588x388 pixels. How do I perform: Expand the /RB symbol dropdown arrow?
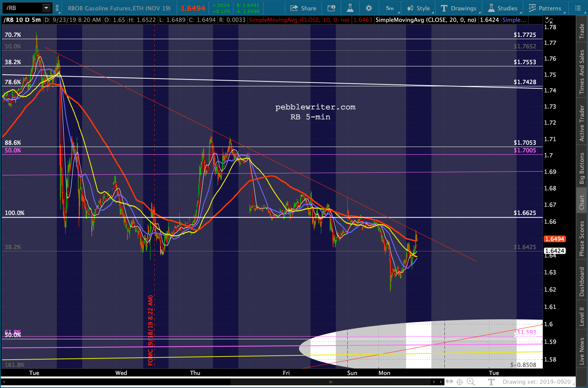coord(46,8)
